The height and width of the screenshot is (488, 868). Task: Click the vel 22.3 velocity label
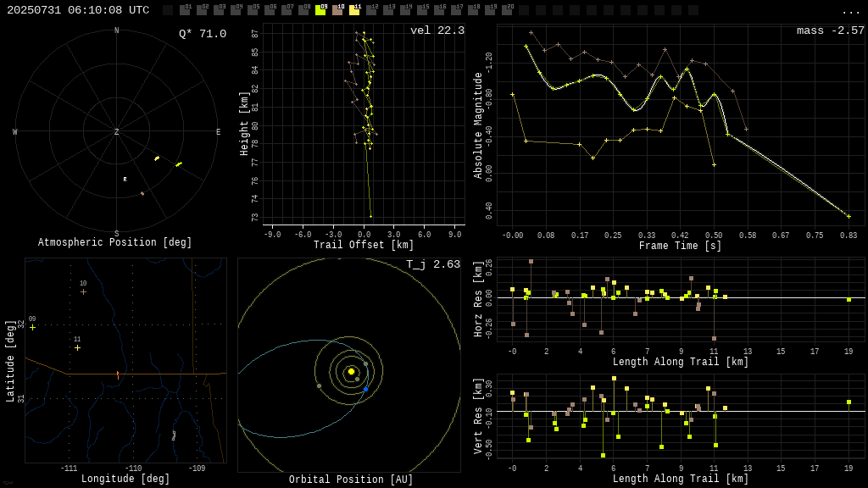(x=437, y=30)
